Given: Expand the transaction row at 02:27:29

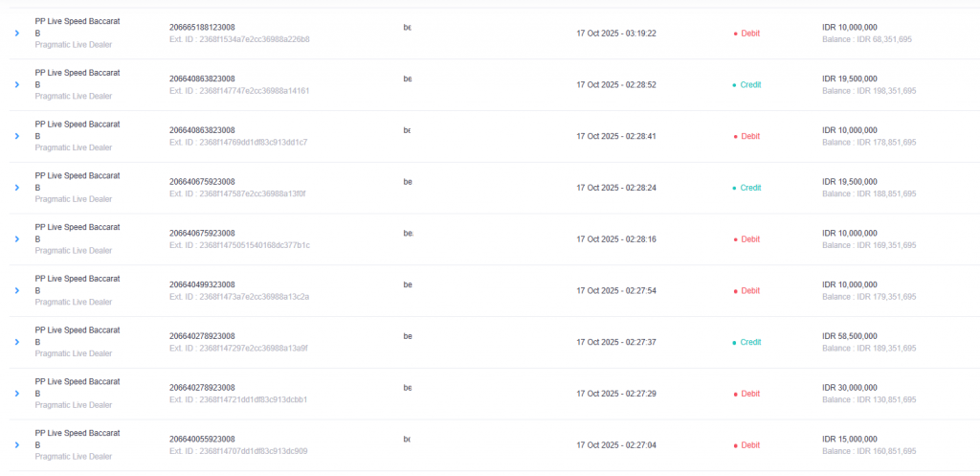Looking at the screenshot, I should (16, 394).
